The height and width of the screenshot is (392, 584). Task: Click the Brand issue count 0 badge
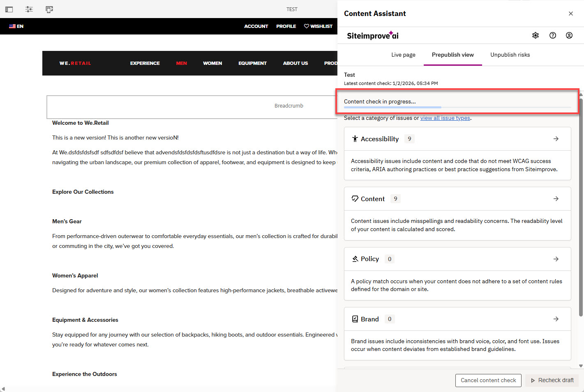coord(390,319)
